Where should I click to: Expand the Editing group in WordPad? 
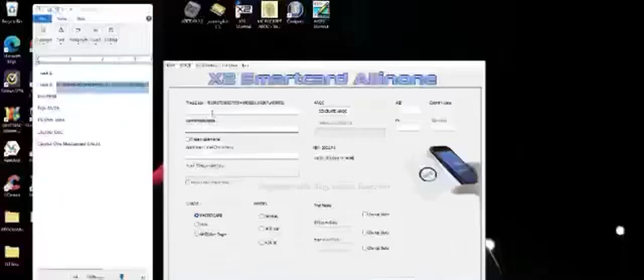tap(111, 34)
